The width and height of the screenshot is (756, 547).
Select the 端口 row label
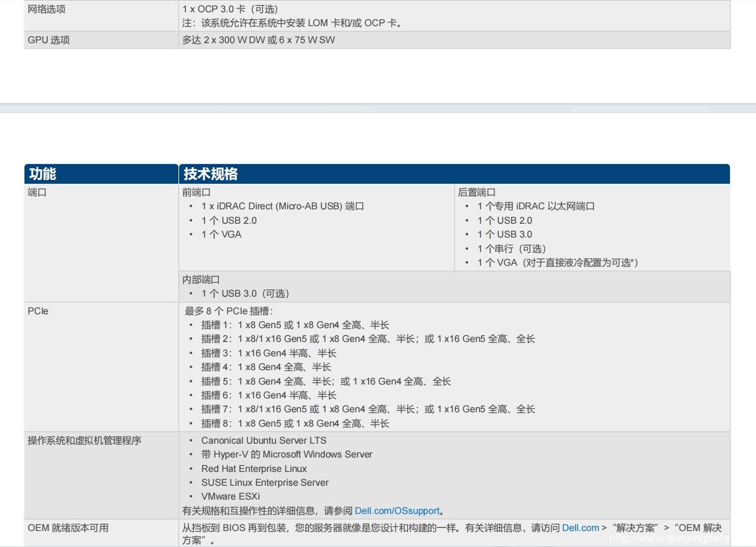click(37, 192)
